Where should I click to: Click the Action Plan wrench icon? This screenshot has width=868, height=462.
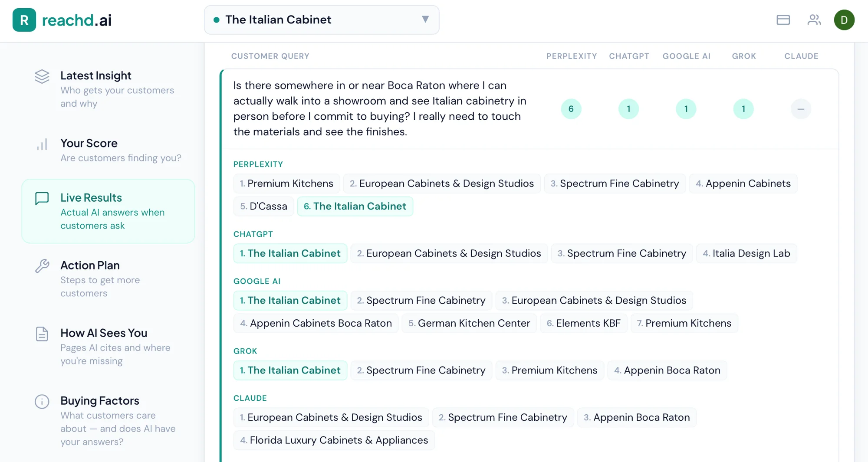[x=42, y=266]
